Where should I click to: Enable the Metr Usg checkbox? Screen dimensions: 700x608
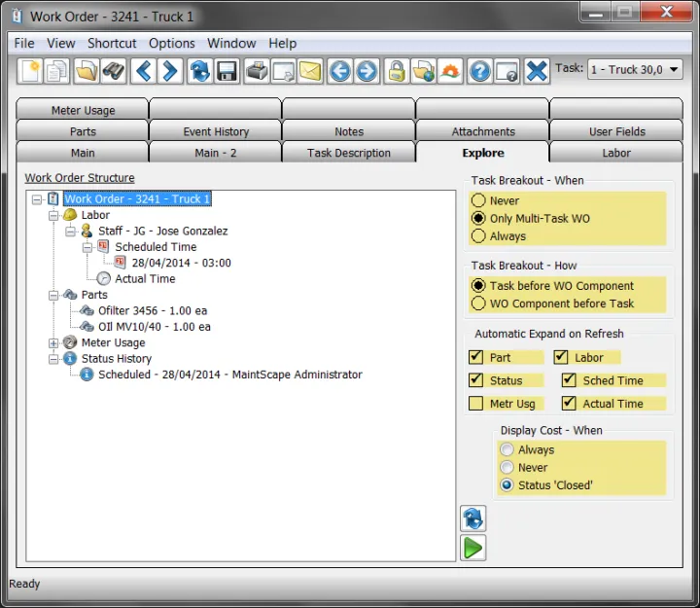pyautogui.click(x=476, y=404)
